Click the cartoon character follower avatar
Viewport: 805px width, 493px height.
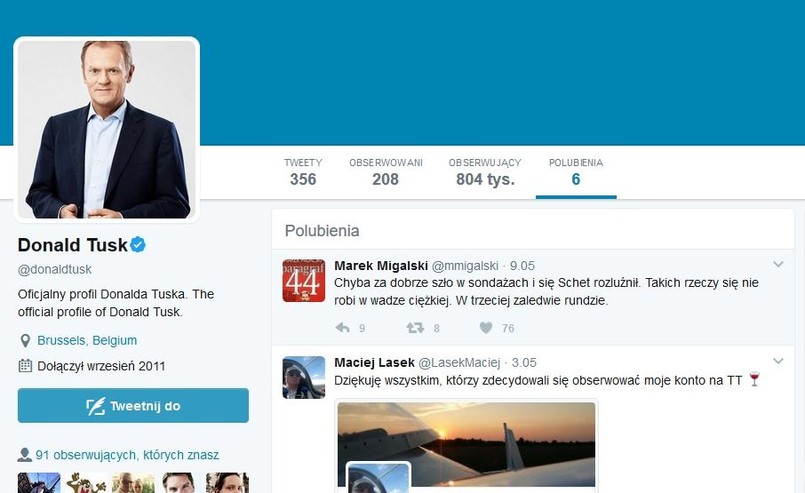pyautogui.click(x=86, y=483)
